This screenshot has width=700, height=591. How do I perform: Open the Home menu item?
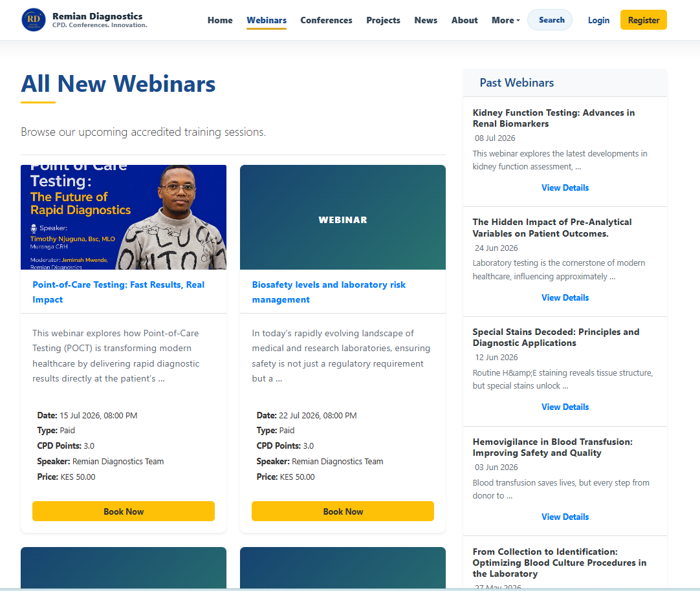tap(220, 20)
